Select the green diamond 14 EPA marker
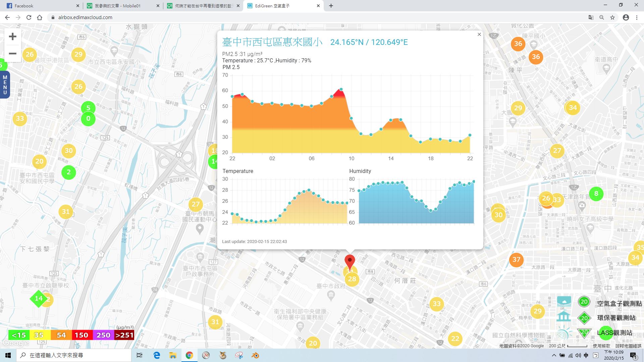Screen dimensions: 644x362 tap(38, 298)
